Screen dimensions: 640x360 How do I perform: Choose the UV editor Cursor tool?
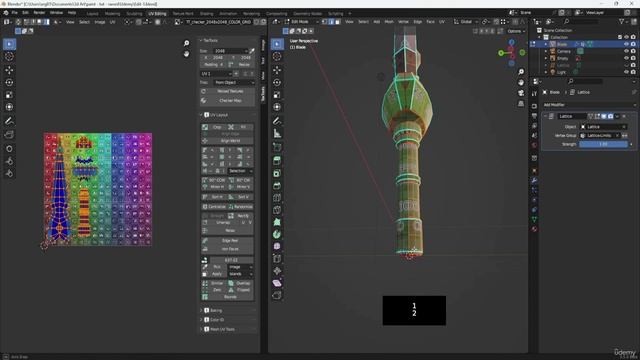[x=9, y=56]
